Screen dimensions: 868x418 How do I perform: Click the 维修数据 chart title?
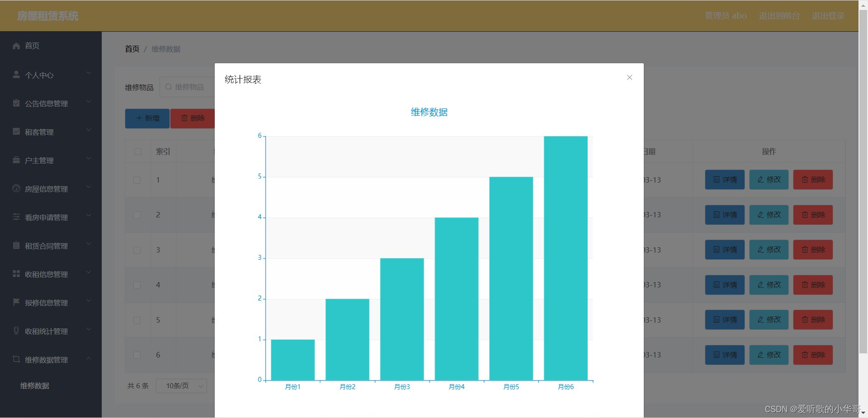(x=429, y=112)
